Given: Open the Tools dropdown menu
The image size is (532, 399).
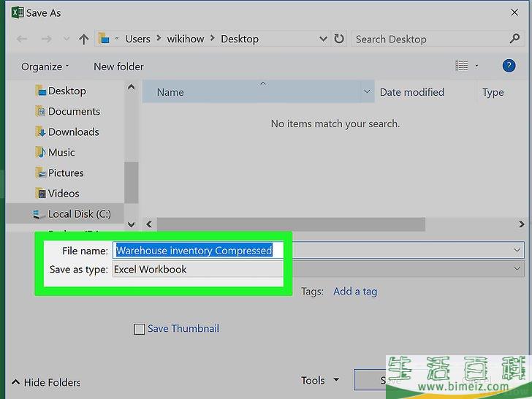Looking at the screenshot, I should [x=319, y=380].
